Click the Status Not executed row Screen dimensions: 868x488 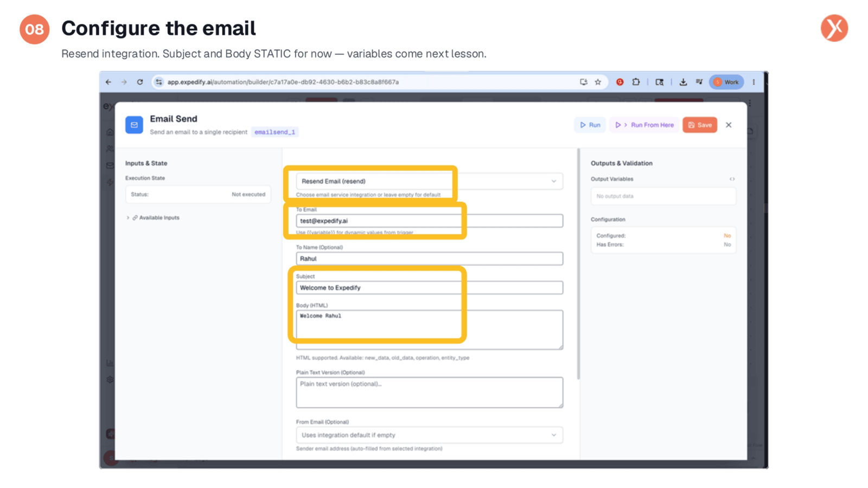click(x=198, y=194)
